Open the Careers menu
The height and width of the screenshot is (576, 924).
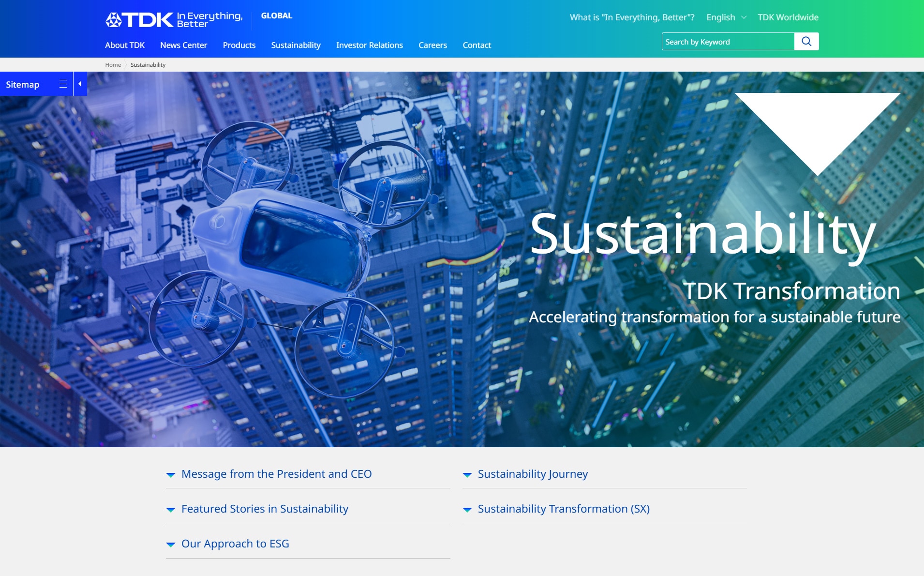click(x=433, y=45)
